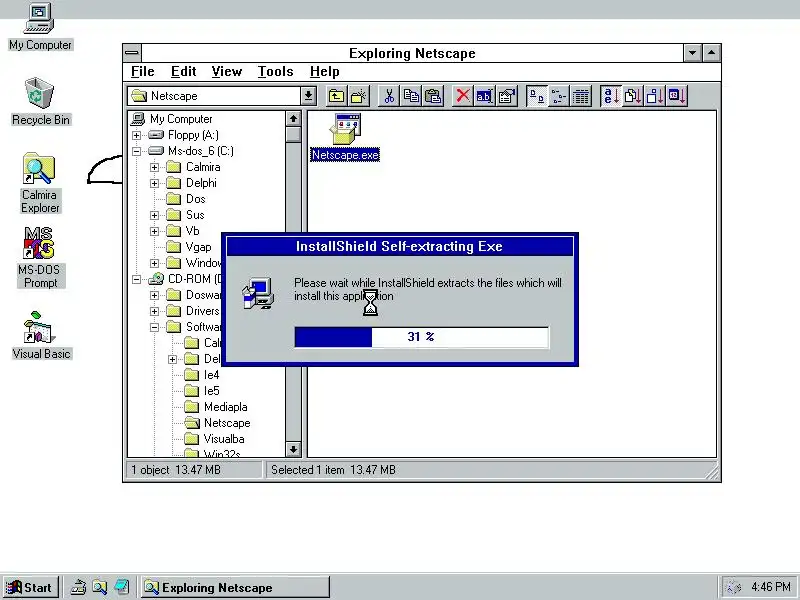Switch to details list view
The height and width of the screenshot is (600, 800).
(581, 96)
